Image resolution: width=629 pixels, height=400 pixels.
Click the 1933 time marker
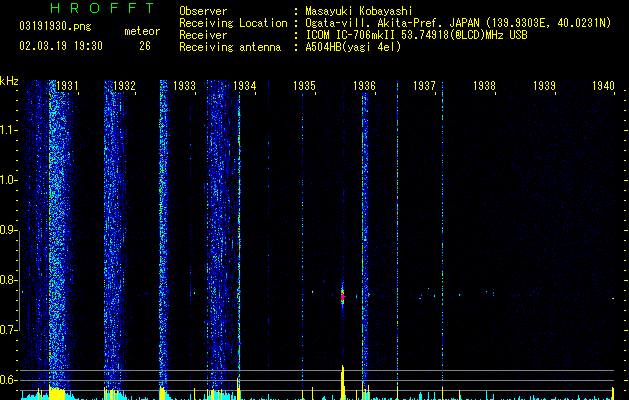(x=184, y=86)
